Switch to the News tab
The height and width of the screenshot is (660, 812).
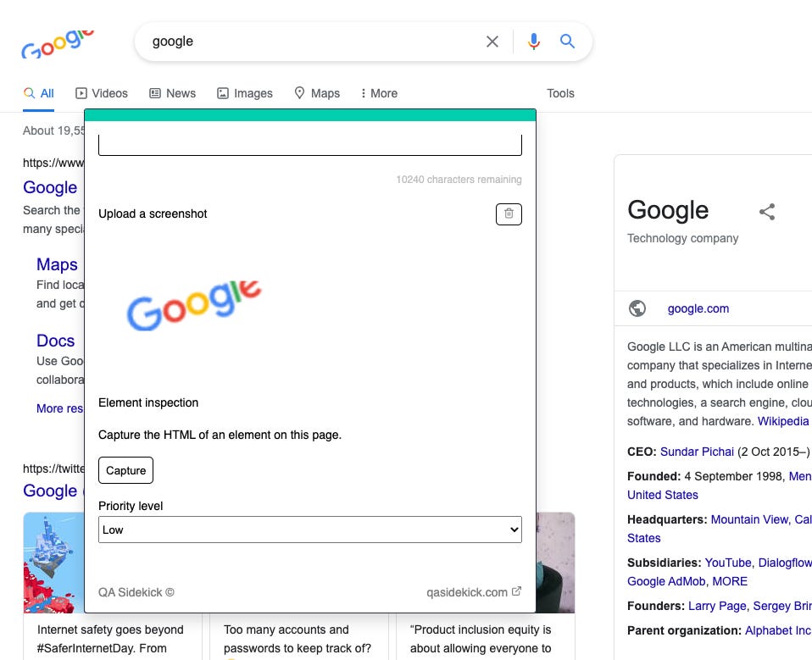pyautogui.click(x=172, y=93)
